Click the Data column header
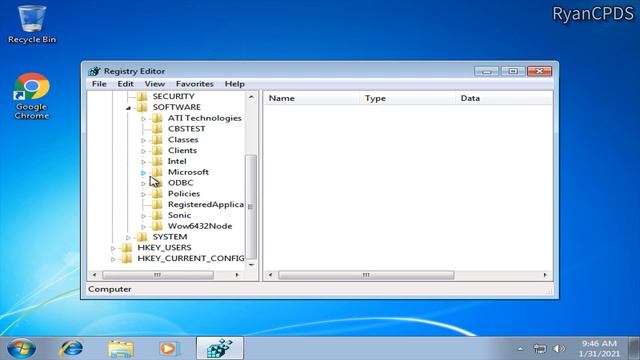 pyautogui.click(x=504, y=98)
